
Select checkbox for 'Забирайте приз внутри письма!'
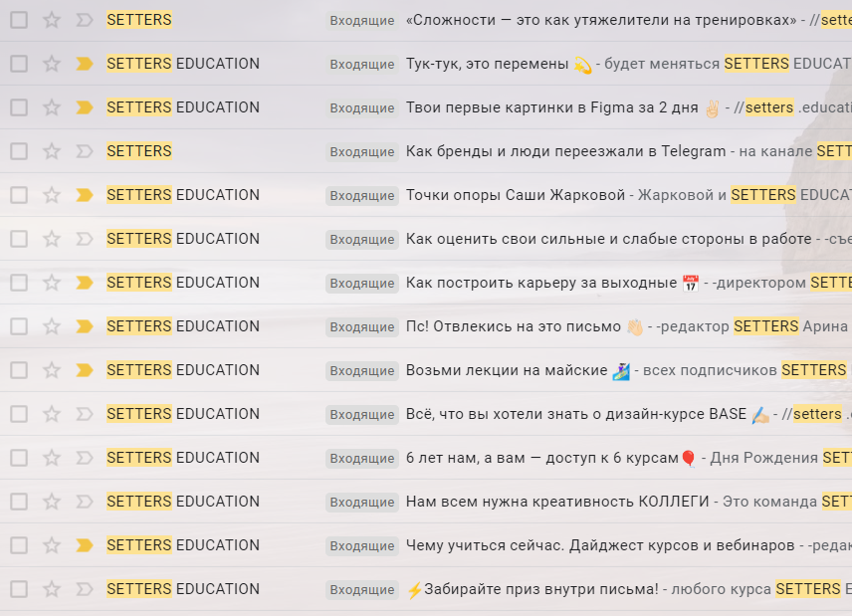(19, 589)
